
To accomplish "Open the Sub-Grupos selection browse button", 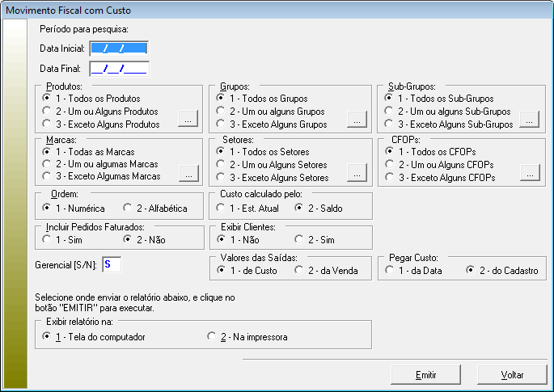I will (x=529, y=120).
